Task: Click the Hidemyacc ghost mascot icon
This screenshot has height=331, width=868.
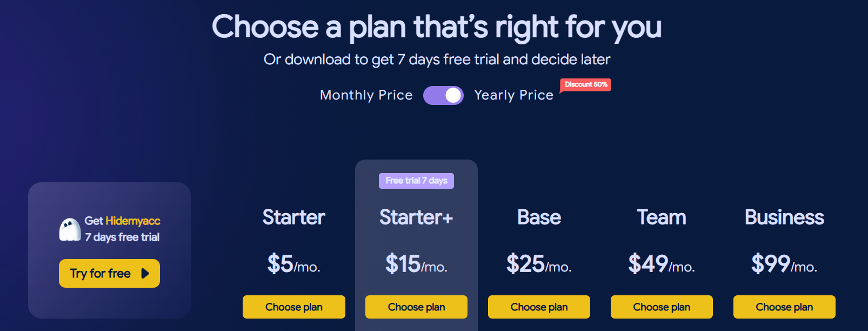Action: coord(70,229)
